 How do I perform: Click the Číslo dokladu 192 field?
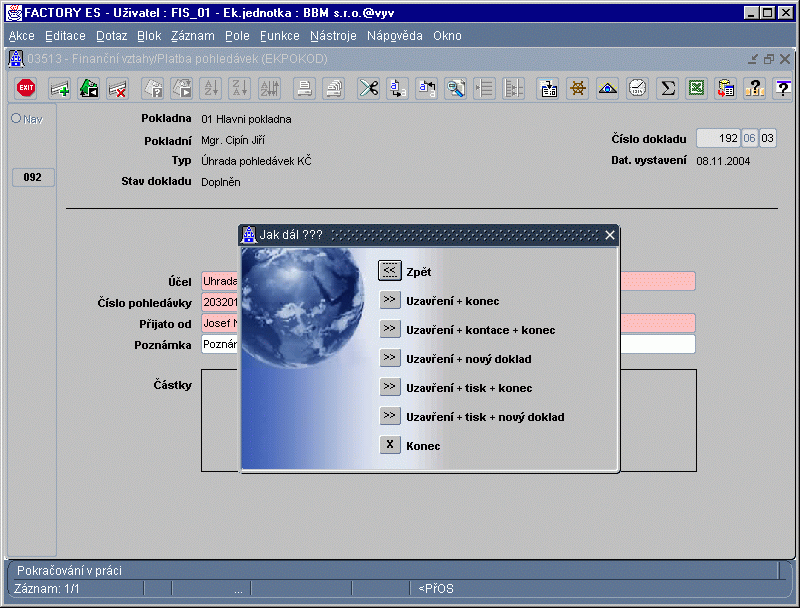(x=716, y=139)
